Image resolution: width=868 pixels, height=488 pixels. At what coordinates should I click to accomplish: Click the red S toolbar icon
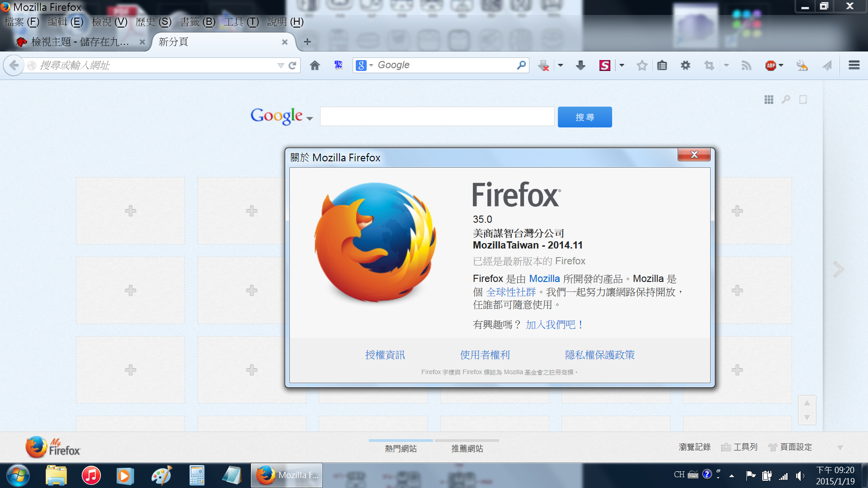(604, 66)
